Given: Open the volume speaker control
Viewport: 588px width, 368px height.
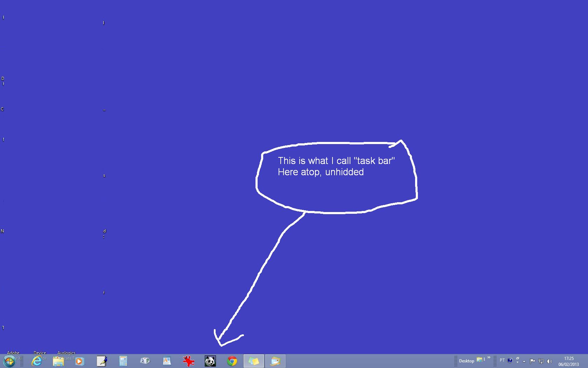Looking at the screenshot, I should coord(549,361).
